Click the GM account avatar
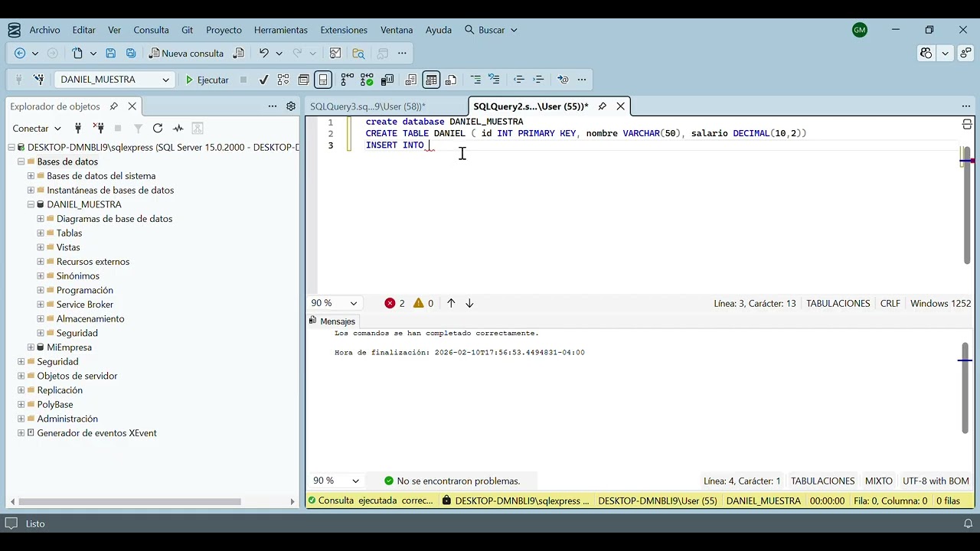Viewport: 980px width, 551px height. point(860,30)
